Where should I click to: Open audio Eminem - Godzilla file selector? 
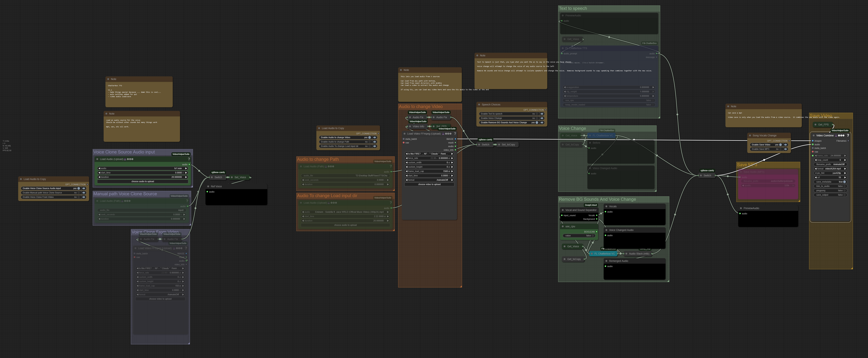[345, 212]
